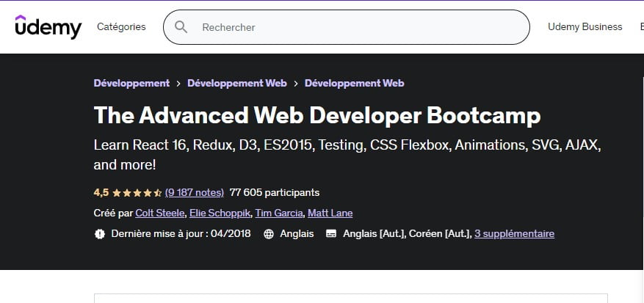This screenshot has width=644, height=303.
Task: Open Udemy Business link
Action: click(585, 26)
